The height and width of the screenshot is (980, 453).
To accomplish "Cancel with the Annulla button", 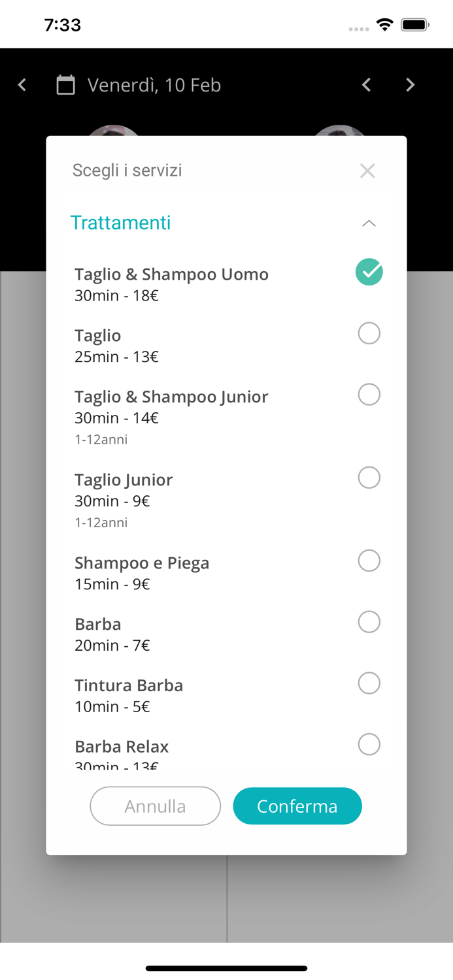I will tap(156, 806).
